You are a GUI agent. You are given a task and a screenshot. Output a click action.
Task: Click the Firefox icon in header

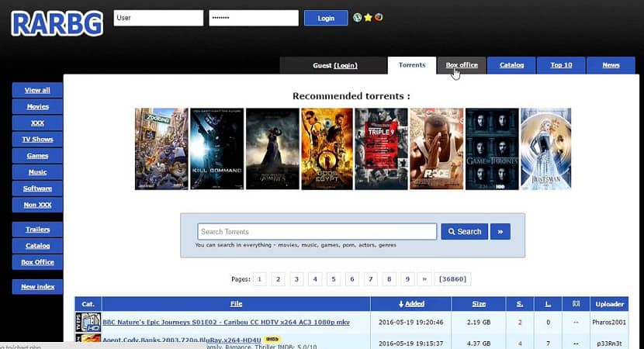379,17
